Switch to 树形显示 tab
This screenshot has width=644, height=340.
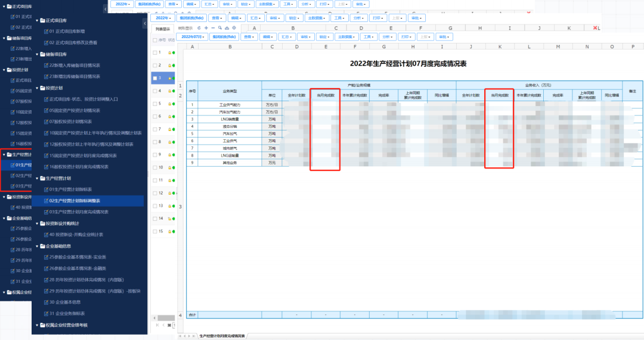(x=185, y=29)
